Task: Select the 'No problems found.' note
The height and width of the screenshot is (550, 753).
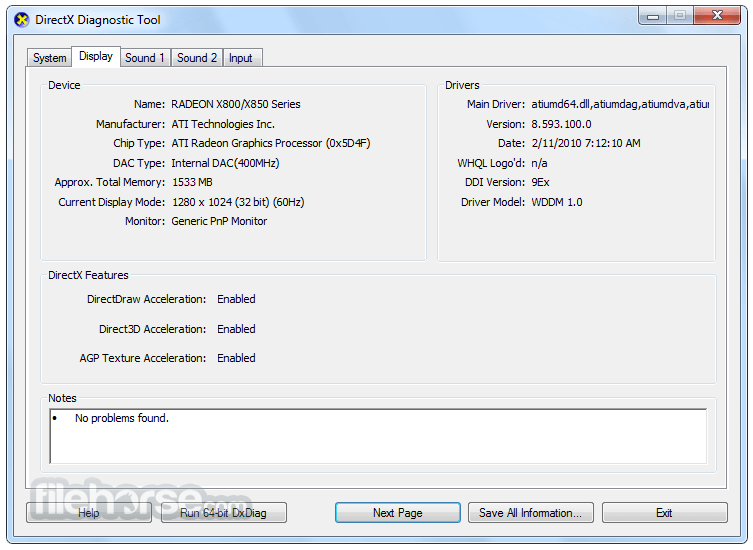Action: pyautogui.click(x=122, y=418)
